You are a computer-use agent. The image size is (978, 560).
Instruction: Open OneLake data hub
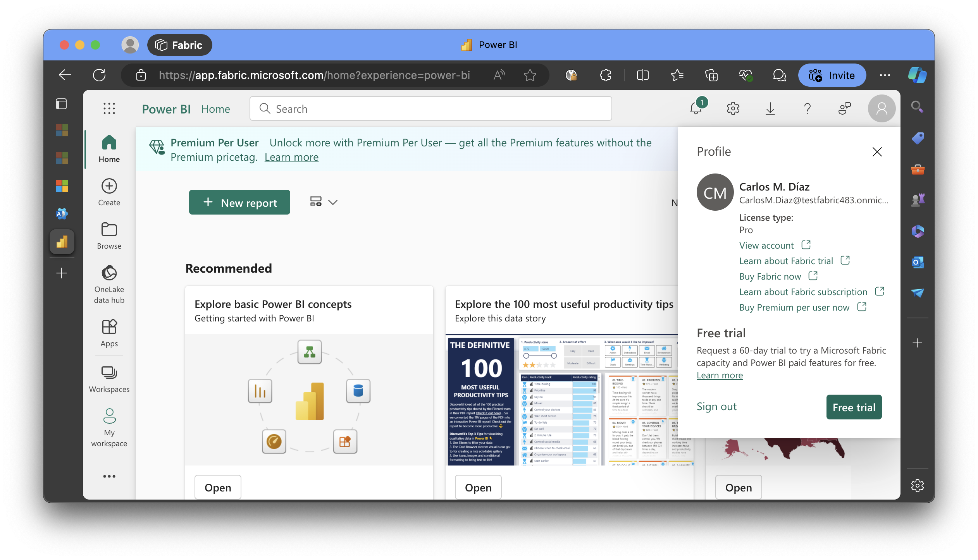tap(109, 285)
